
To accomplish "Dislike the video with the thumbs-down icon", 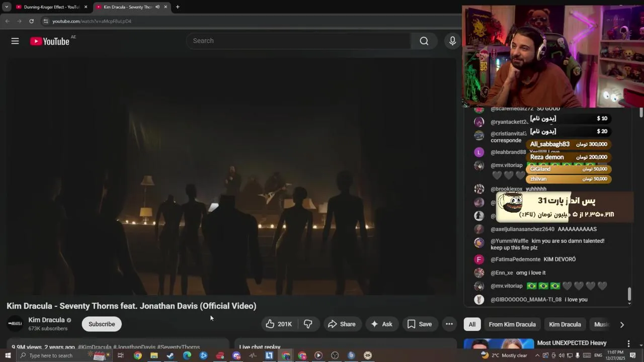I will coord(308,324).
